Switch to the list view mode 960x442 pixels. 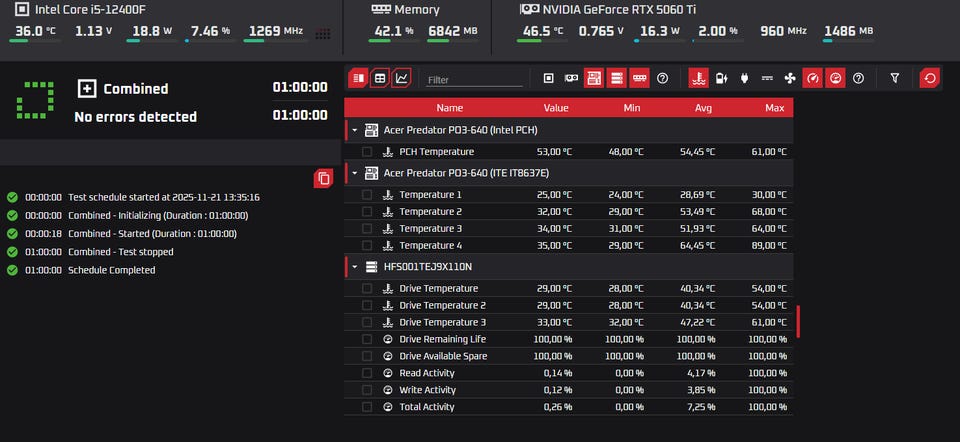coord(359,78)
